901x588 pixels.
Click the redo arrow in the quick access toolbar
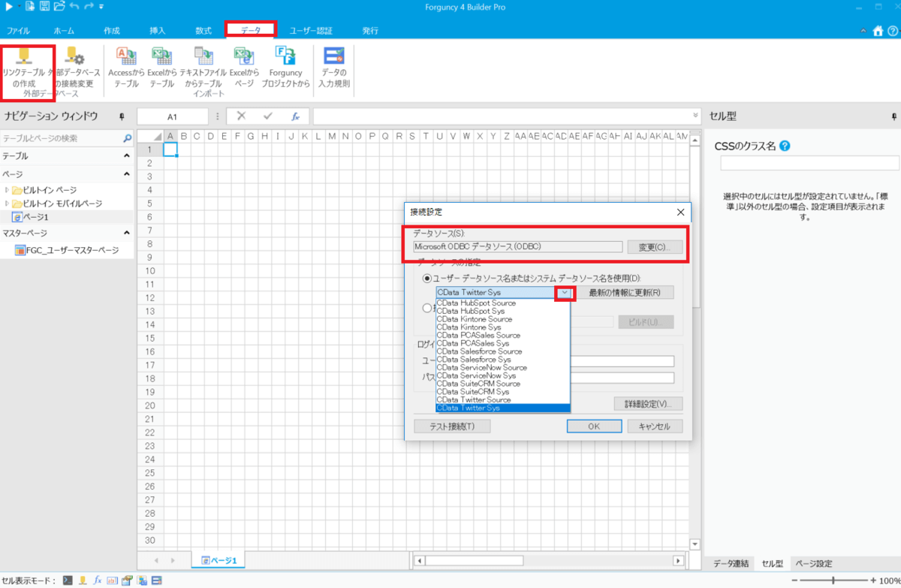click(89, 7)
